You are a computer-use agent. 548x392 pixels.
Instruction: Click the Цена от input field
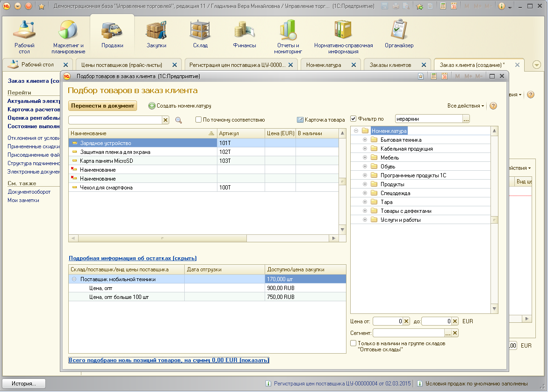tap(388, 321)
